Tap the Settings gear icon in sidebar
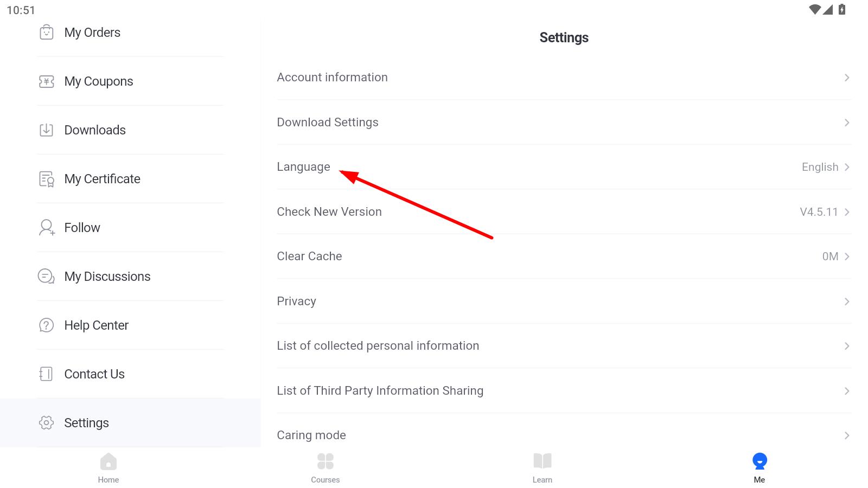The image size is (868, 488). pos(47,423)
